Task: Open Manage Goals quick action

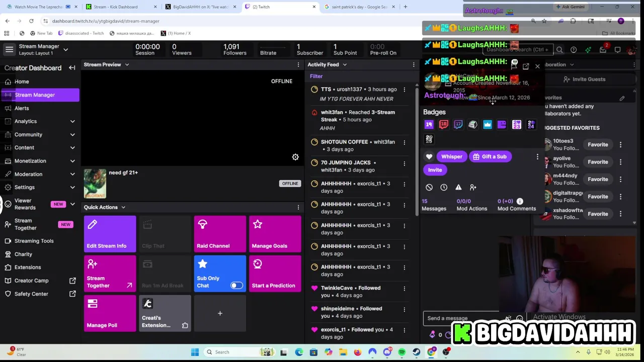Action: click(x=275, y=234)
